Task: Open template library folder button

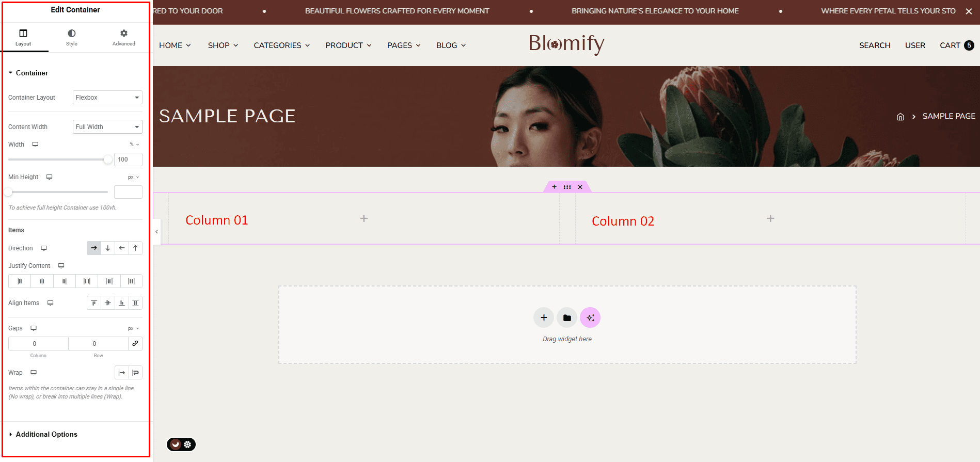Action: coord(567,317)
